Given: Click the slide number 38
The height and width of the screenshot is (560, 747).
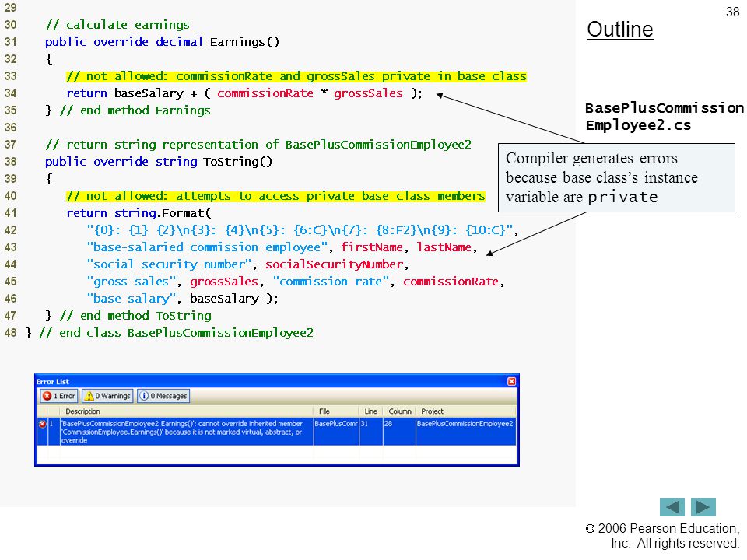Looking at the screenshot, I should (733, 12).
